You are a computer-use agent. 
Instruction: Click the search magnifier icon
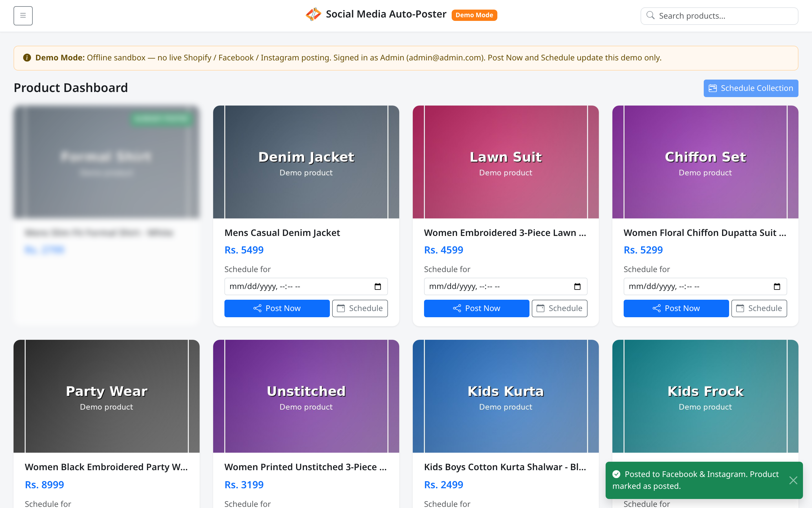[x=650, y=16]
